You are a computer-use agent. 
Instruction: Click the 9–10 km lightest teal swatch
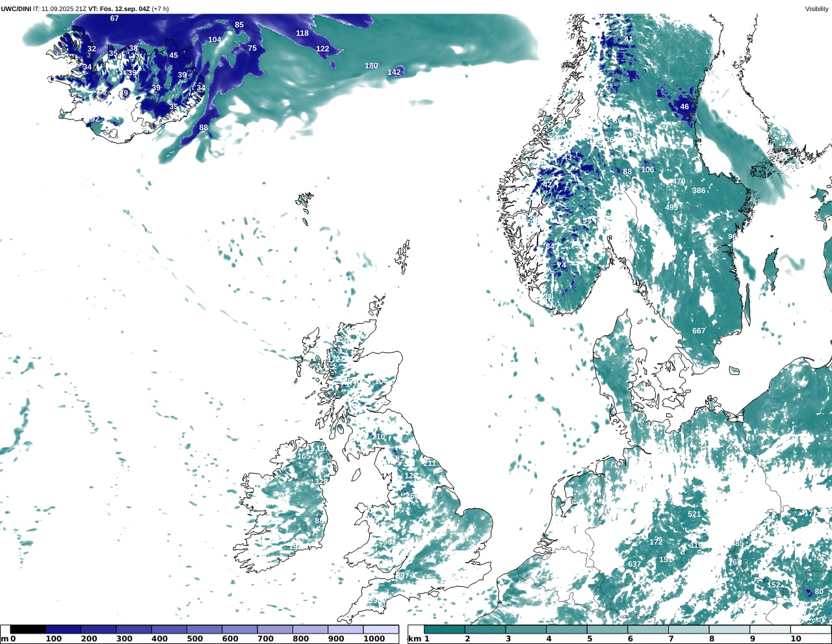click(770, 629)
